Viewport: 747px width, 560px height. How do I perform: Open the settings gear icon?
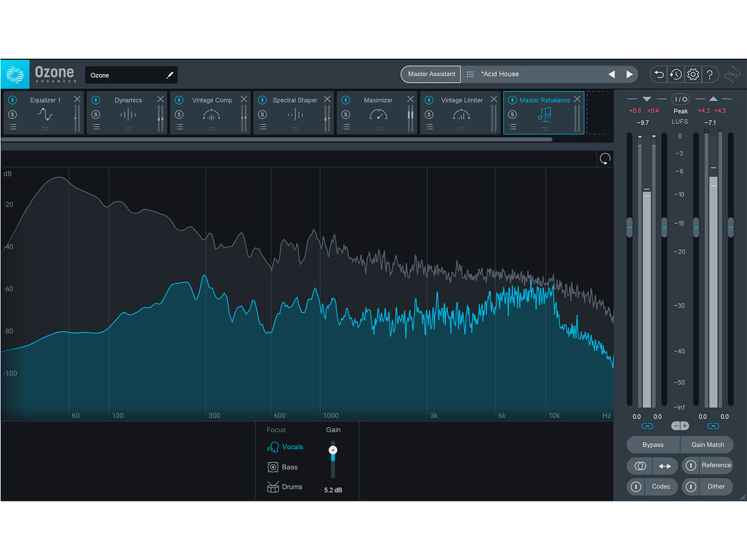[693, 75]
